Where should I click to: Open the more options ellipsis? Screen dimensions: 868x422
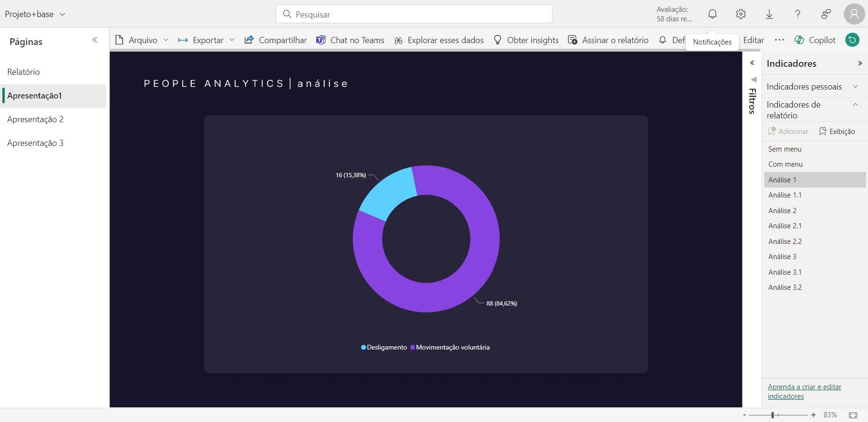coord(779,40)
